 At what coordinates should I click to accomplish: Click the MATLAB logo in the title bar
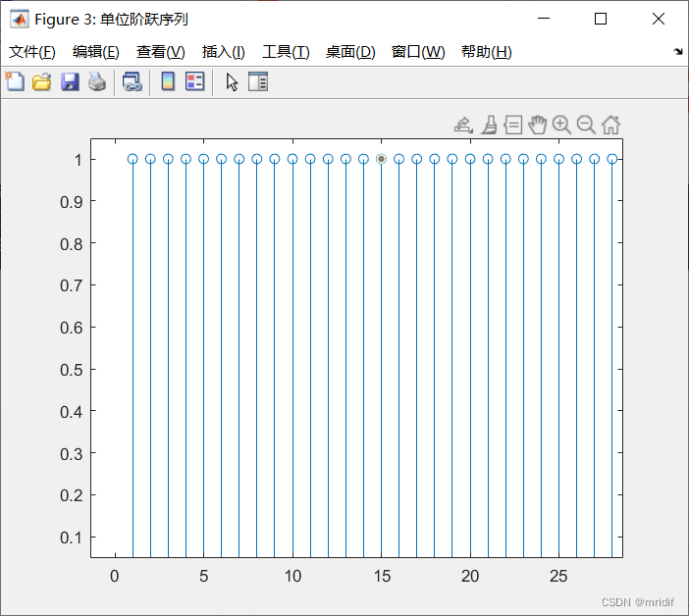[20, 20]
